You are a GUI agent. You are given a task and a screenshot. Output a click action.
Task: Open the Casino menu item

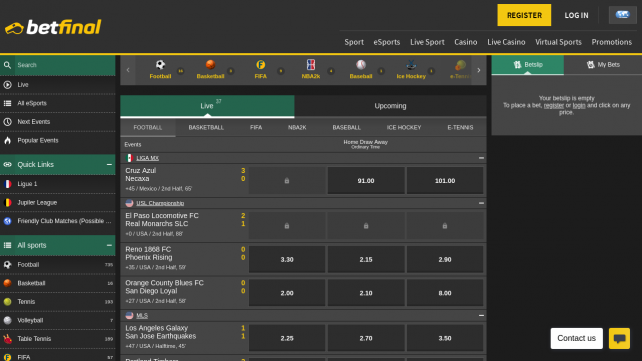coord(466,42)
